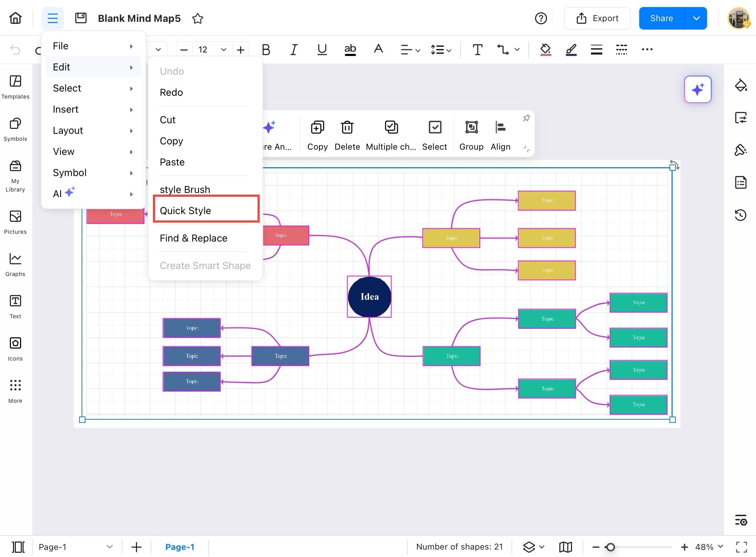Select the Group tool in the floating toolbar
756x557 pixels.
pos(471,135)
